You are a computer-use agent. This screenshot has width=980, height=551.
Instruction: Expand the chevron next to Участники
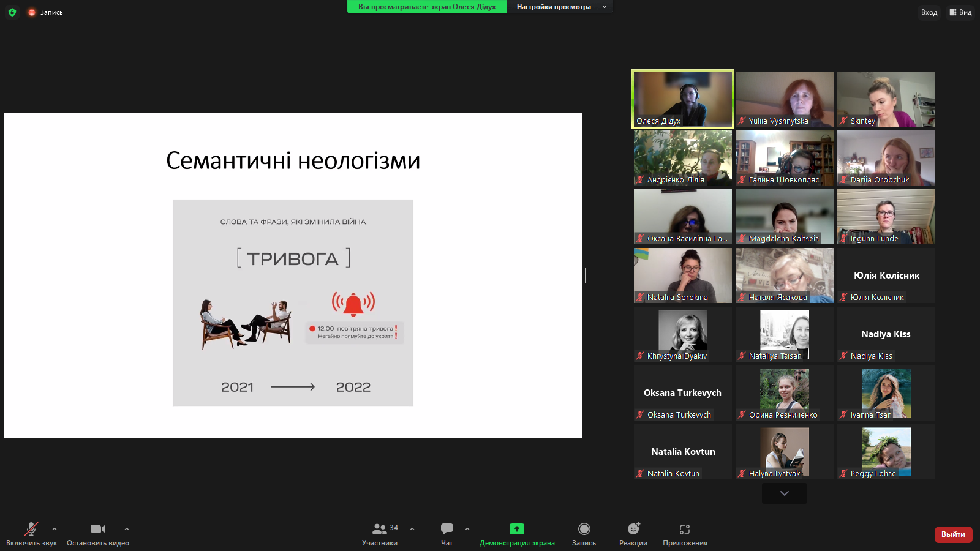pos(412,529)
